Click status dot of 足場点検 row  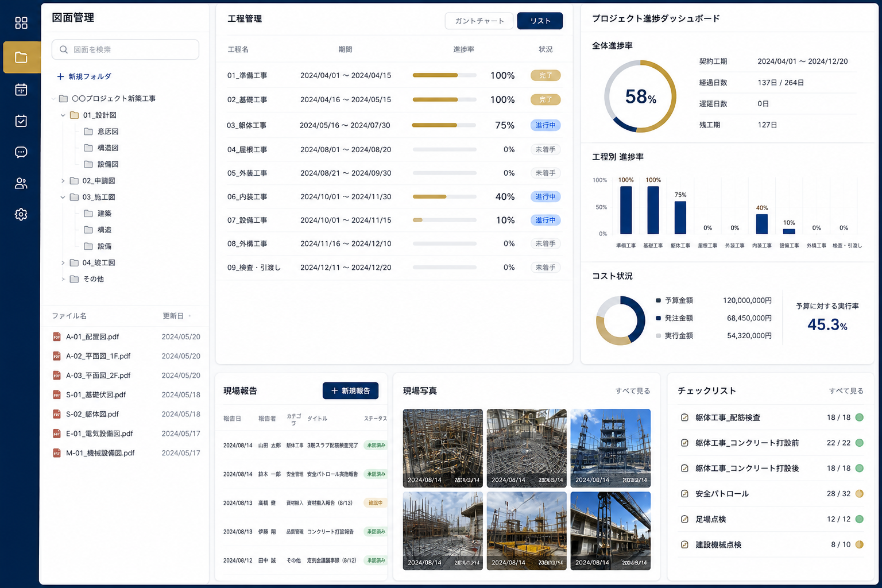[860, 519]
